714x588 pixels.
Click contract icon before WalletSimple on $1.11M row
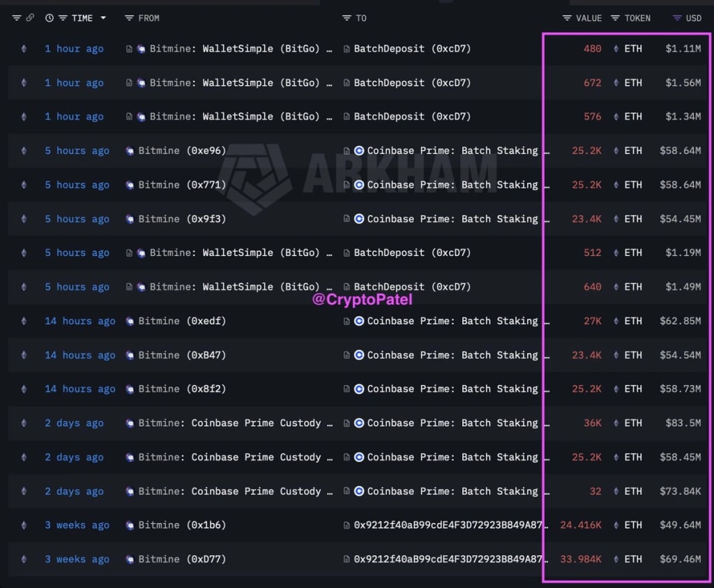pos(129,49)
